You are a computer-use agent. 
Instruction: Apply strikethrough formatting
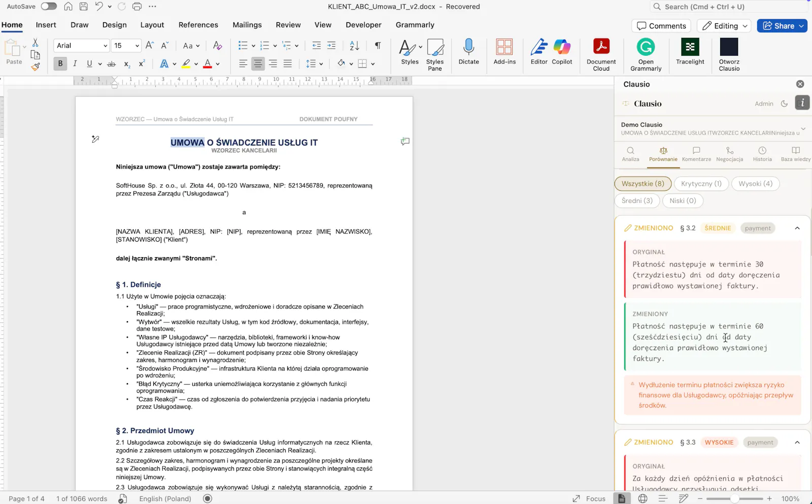pos(112,64)
